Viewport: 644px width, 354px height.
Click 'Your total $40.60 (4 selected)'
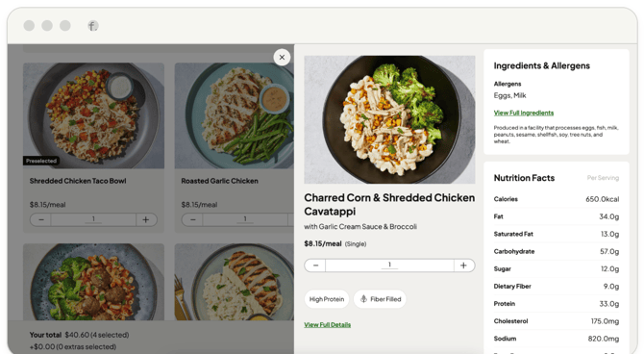[79, 335]
